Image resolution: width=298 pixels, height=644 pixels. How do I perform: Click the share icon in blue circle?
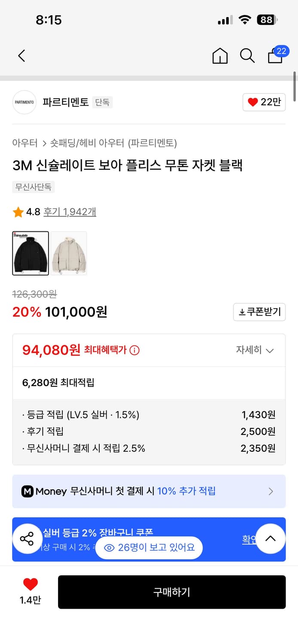coord(27,539)
